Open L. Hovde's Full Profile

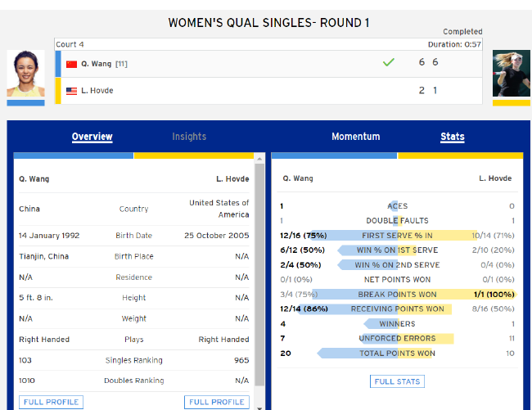pyautogui.click(x=217, y=402)
